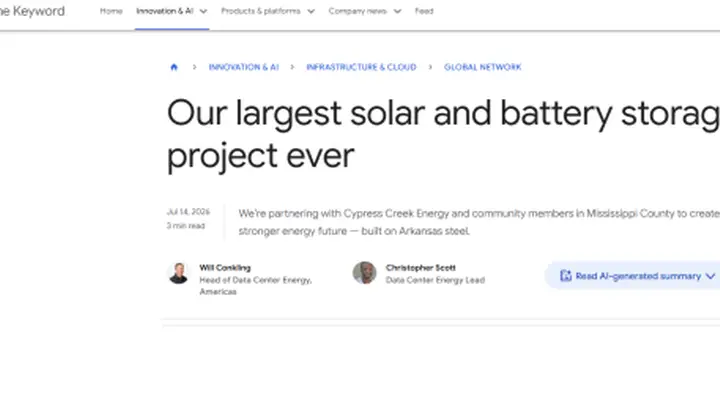Go to Innovation & AI breadcrumb link
The image size is (720, 405).
244,67
